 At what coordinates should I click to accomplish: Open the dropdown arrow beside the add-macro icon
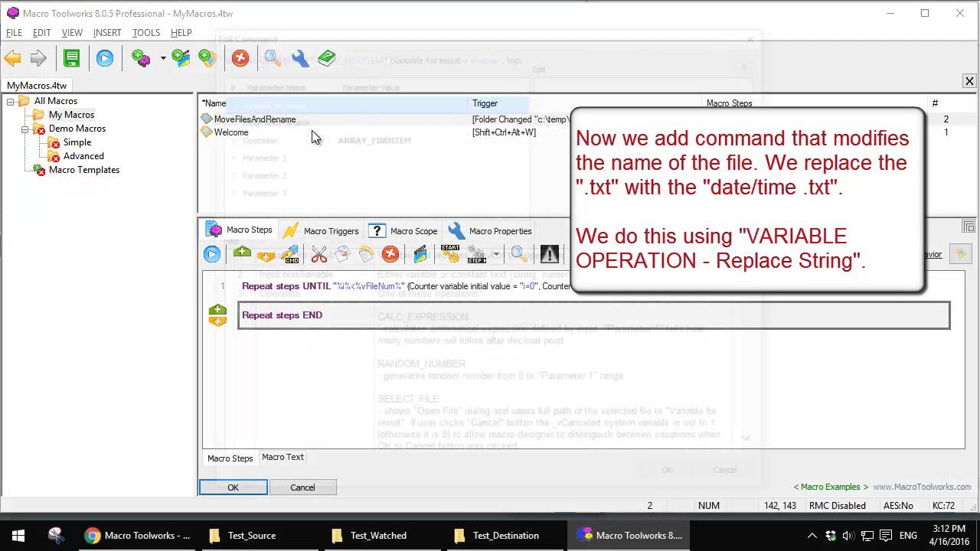click(x=162, y=58)
